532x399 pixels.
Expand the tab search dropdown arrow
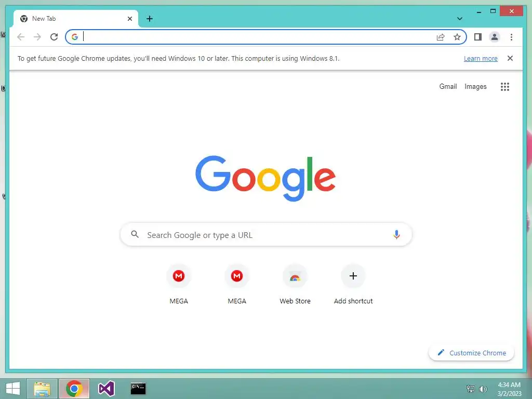click(x=460, y=19)
